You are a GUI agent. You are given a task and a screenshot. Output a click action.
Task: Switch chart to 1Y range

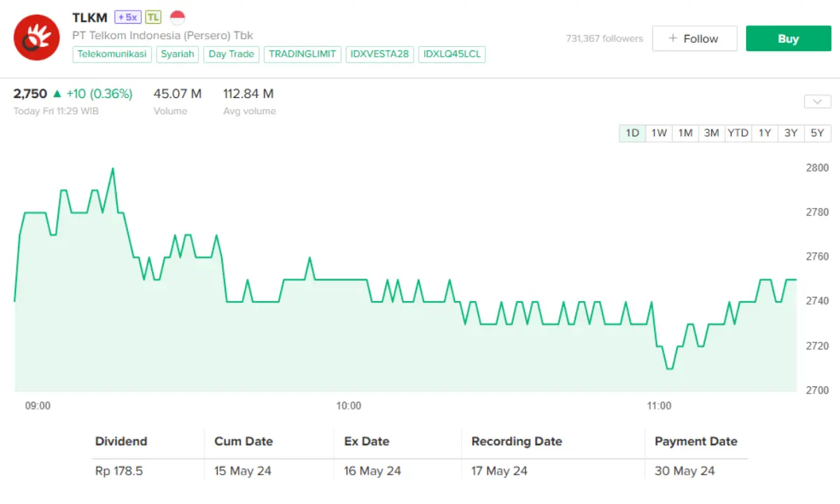click(x=764, y=133)
